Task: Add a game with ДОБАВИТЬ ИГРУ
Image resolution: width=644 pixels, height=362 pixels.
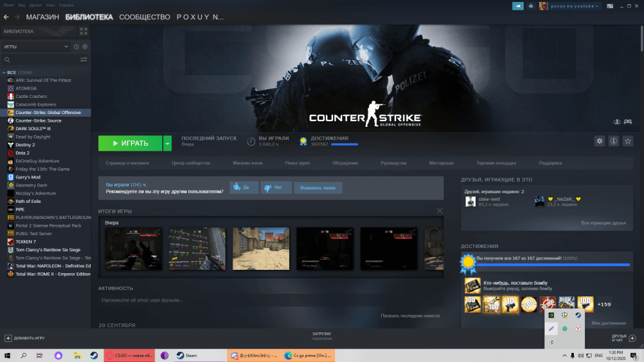Action: tap(24, 338)
